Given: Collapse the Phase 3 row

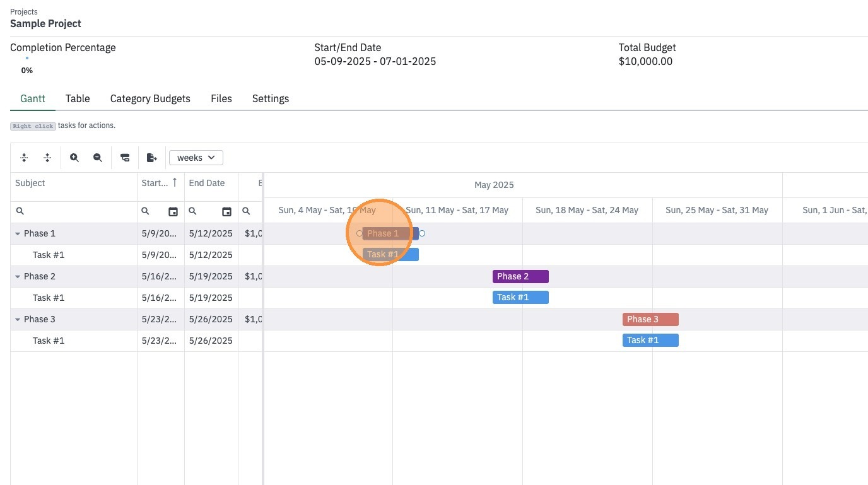Looking at the screenshot, I should coord(18,319).
